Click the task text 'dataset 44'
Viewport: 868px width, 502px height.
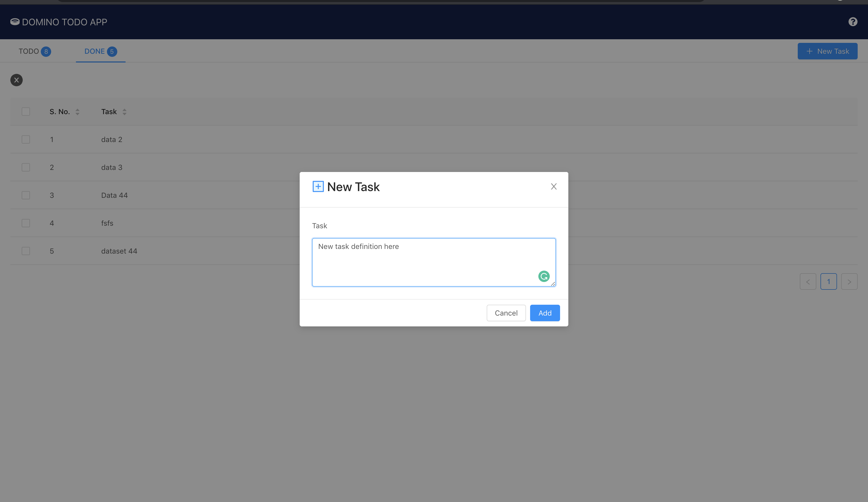coord(119,251)
